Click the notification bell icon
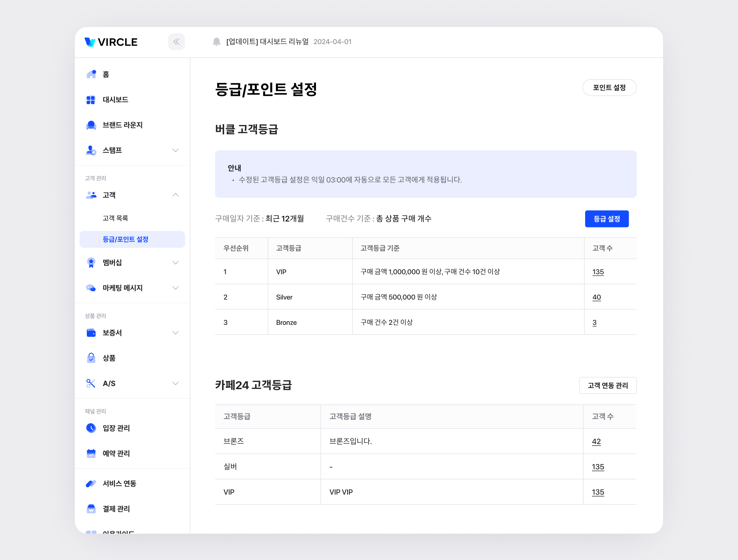This screenshot has height=560, width=738. click(x=216, y=42)
